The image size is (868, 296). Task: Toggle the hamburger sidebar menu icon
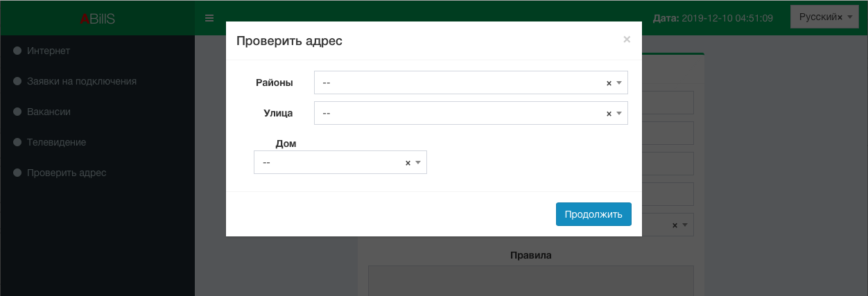[209, 18]
